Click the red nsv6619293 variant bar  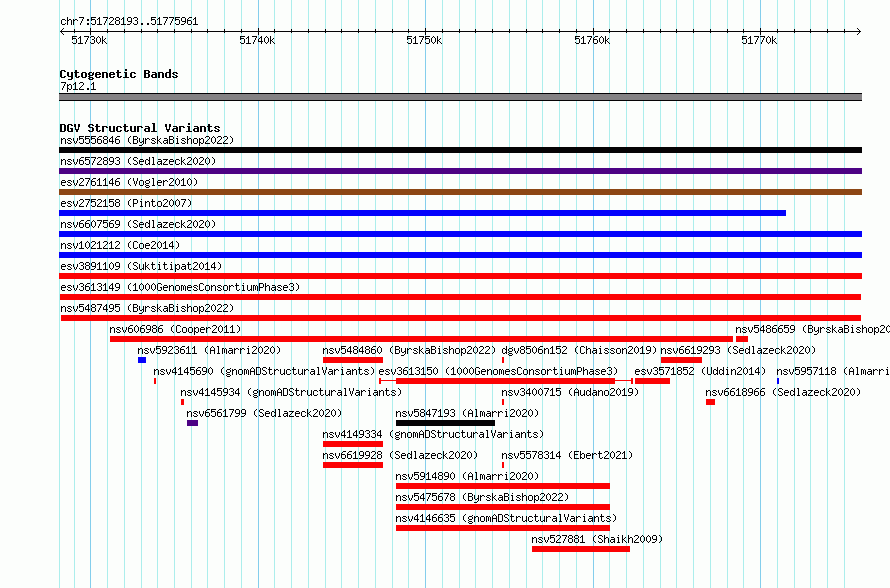[681, 360]
